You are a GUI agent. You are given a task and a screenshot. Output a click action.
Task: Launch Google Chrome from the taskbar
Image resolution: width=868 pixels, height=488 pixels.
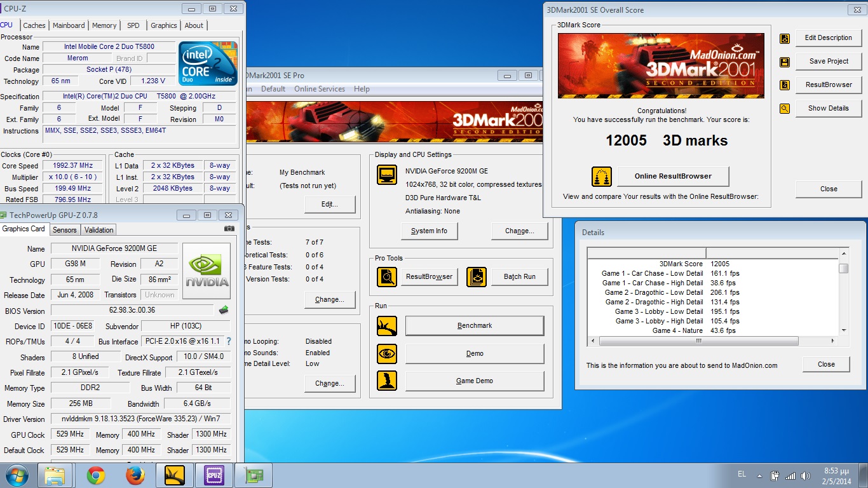point(96,475)
